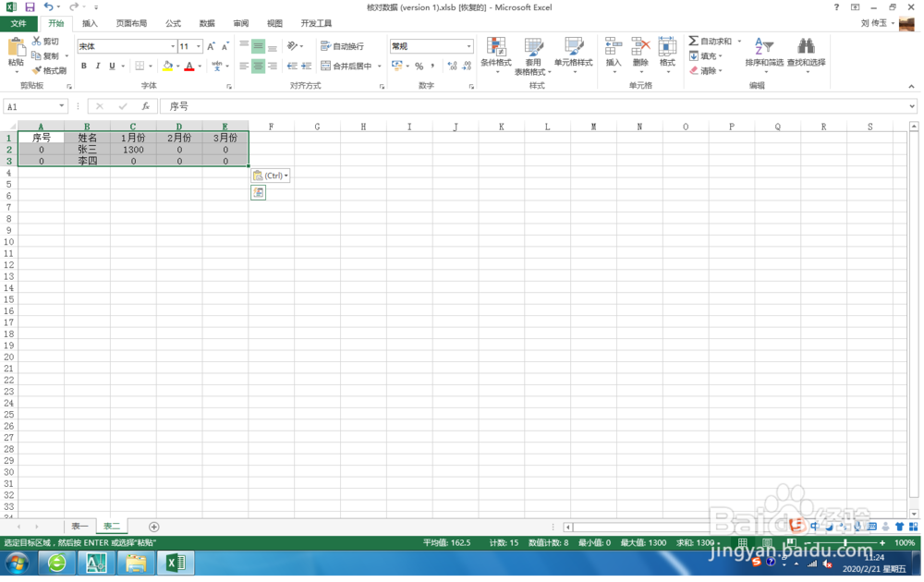Click the Paste icon in clipboard group
The width and height of the screenshot is (924, 582).
click(16, 47)
